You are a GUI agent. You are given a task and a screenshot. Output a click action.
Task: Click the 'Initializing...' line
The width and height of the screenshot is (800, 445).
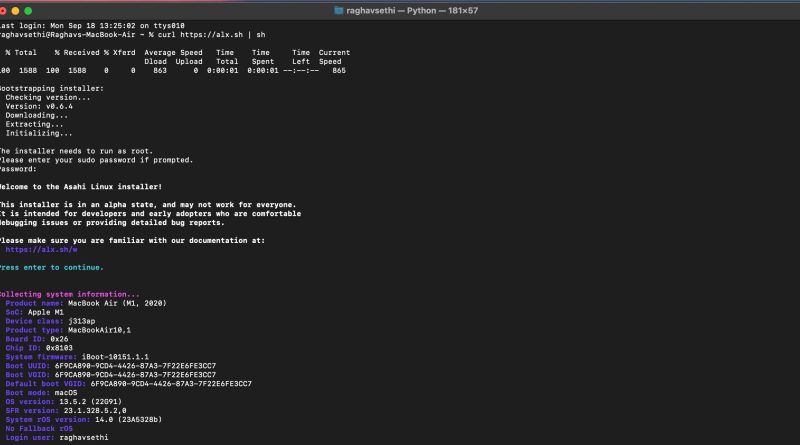(39, 133)
